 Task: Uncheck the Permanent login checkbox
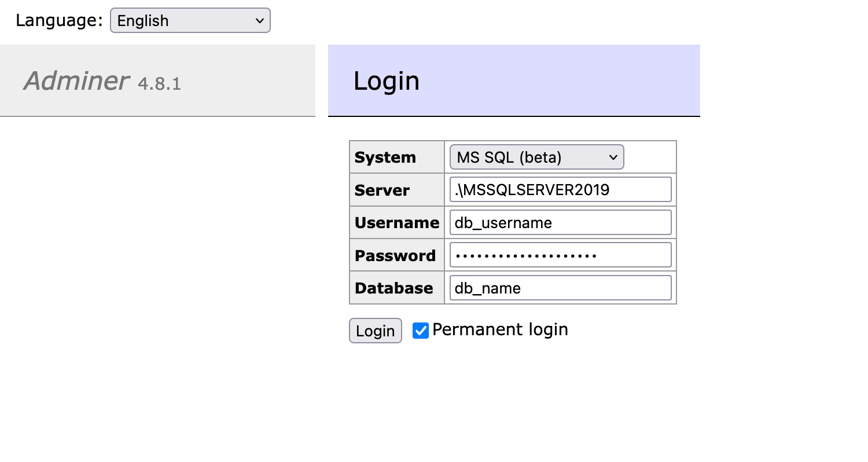[x=421, y=331]
